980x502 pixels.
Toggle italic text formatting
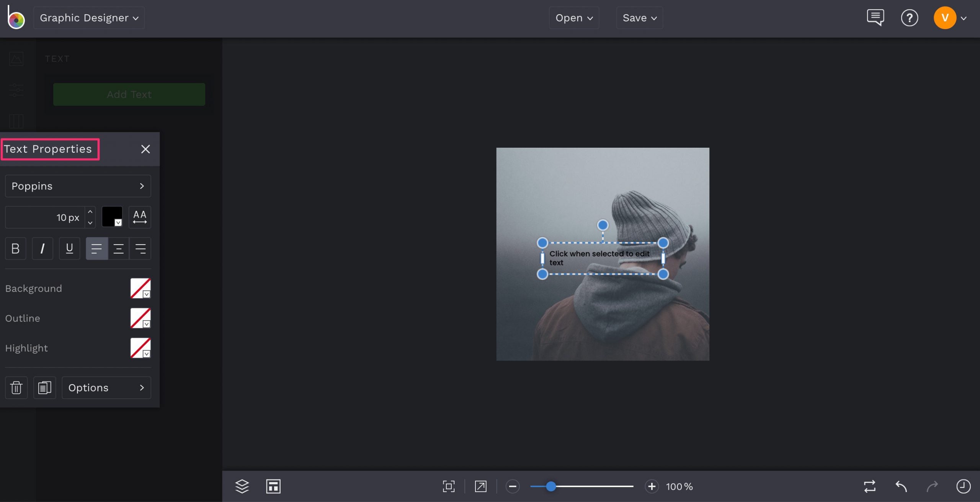(x=42, y=248)
